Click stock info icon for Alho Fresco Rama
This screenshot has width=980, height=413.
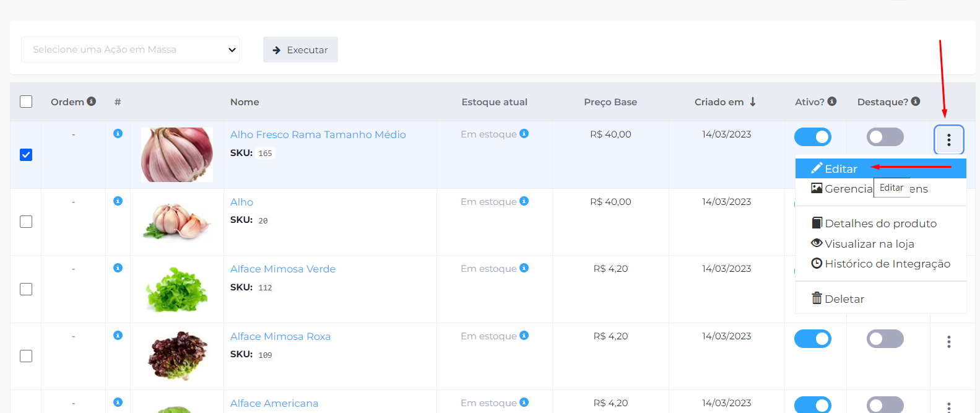(x=524, y=134)
